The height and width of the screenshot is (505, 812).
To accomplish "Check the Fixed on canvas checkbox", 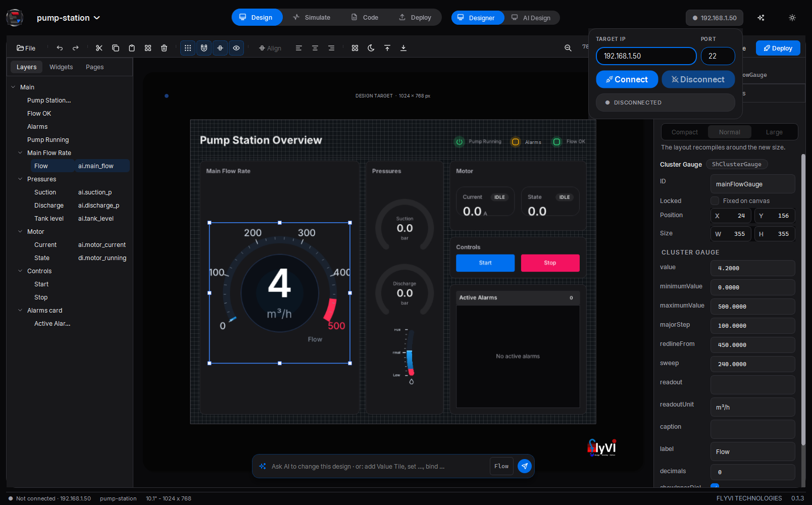I will coord(715,201).
